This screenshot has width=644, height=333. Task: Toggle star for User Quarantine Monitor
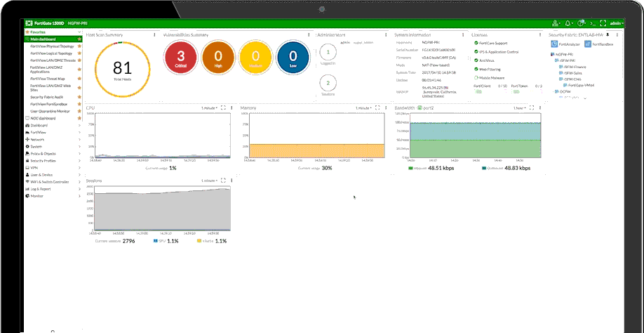tap(79, 112)
